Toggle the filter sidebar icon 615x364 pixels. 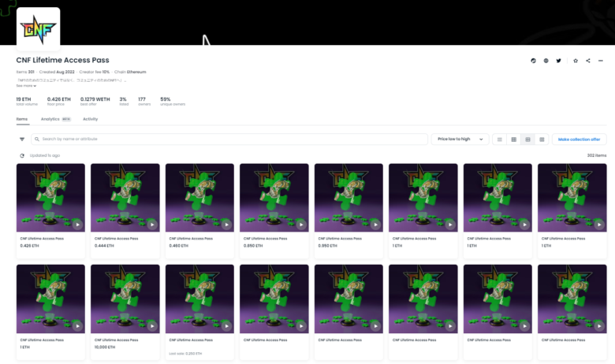[22, 139]
